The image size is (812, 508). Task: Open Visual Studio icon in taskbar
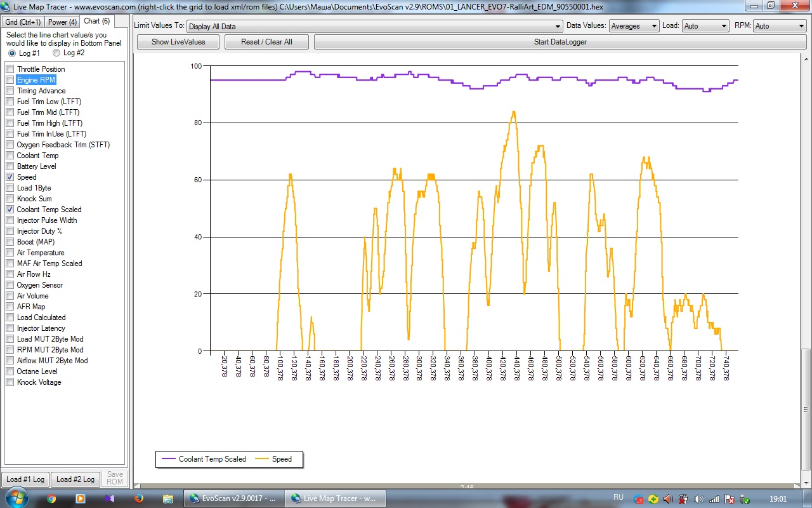[x=110, y=498]
